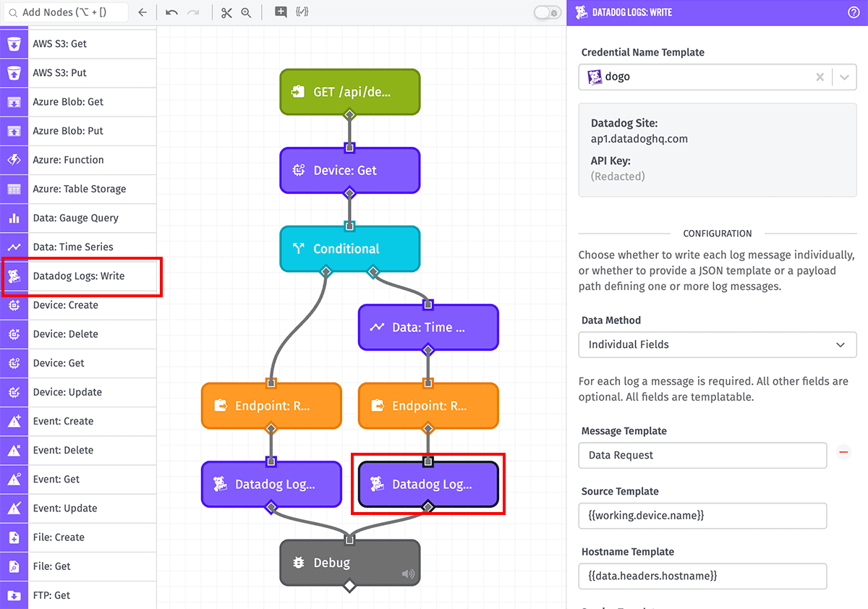
Task: Click the red minus beside Message Template
Action: [843, 451]
